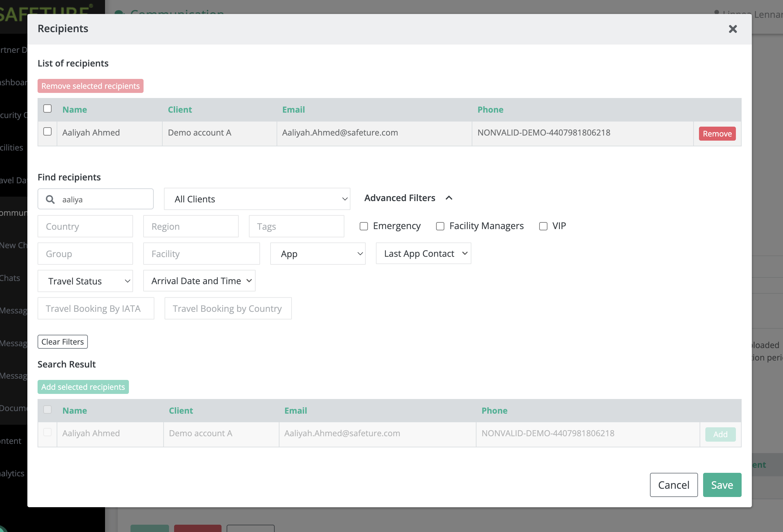The image size is (783, 532).
Task: Toggle select-all checkbox in recipients header
Action: pos(47,108)
